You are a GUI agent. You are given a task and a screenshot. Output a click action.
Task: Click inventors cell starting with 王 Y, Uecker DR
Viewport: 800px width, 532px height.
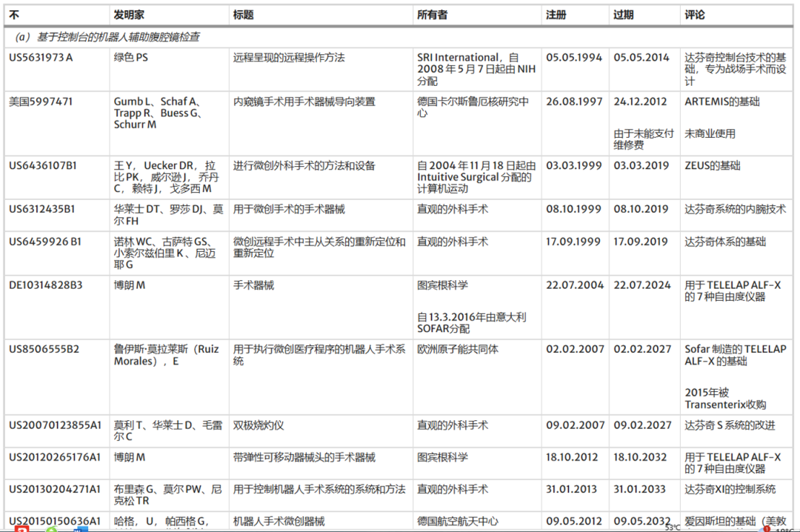tap(167, 177)
